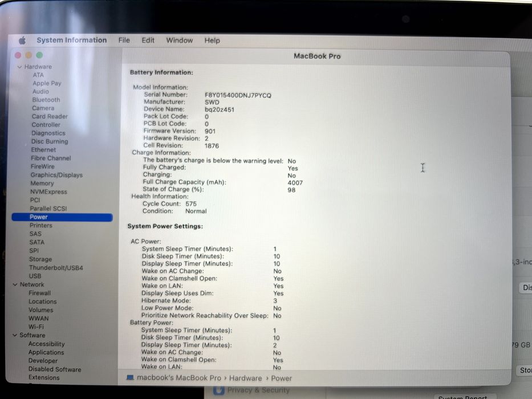
Task: Select Storage in the sidebar
Action: click(40, 259)
